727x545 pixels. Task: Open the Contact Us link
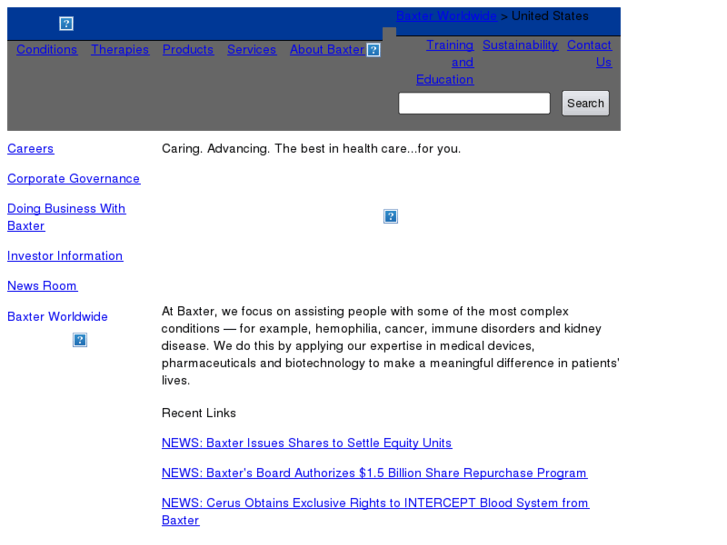click(589, 53)
